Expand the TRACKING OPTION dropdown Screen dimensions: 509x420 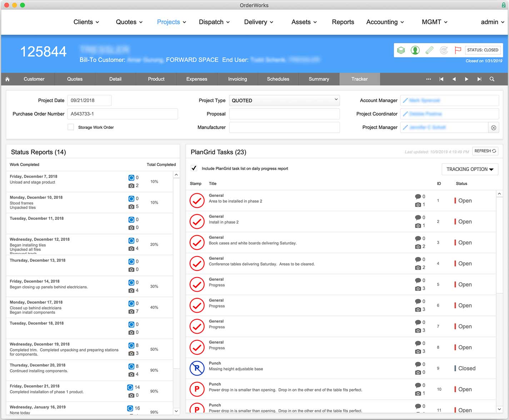[470, 169]
